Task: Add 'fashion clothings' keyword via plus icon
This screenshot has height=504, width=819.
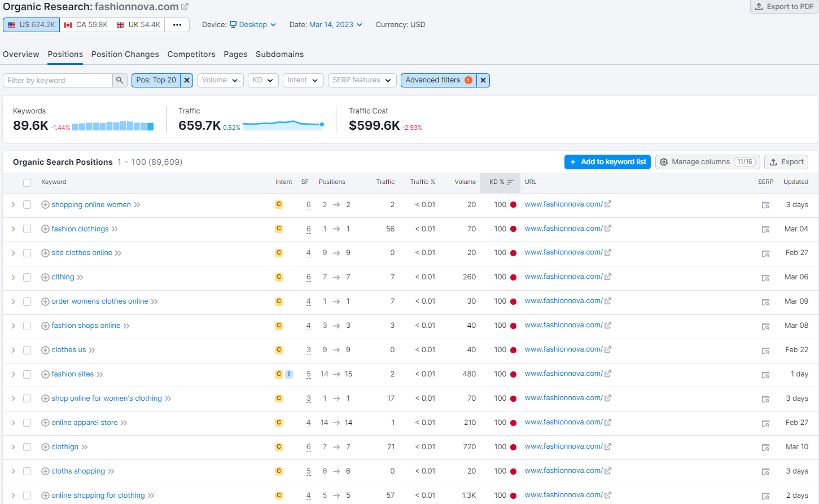Action: (x=45, y=229)
